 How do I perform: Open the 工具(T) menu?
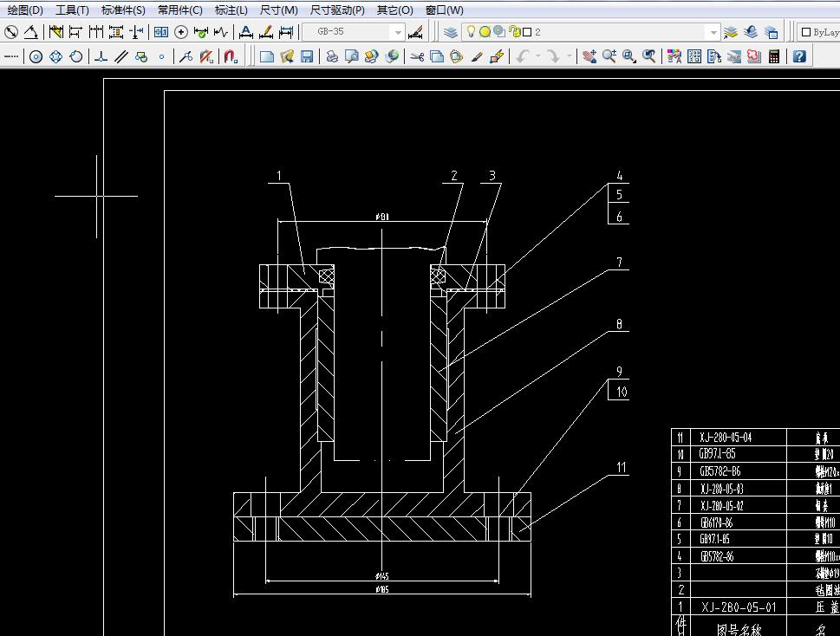[72, 10]
